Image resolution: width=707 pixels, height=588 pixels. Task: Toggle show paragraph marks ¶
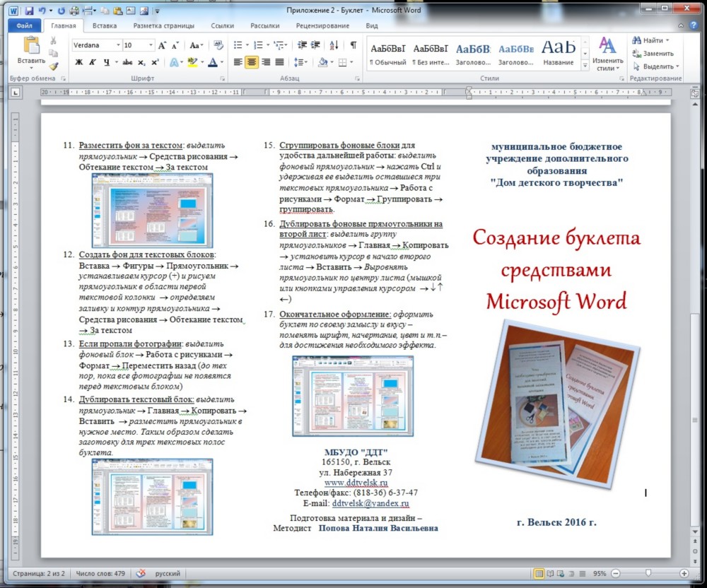353,45
